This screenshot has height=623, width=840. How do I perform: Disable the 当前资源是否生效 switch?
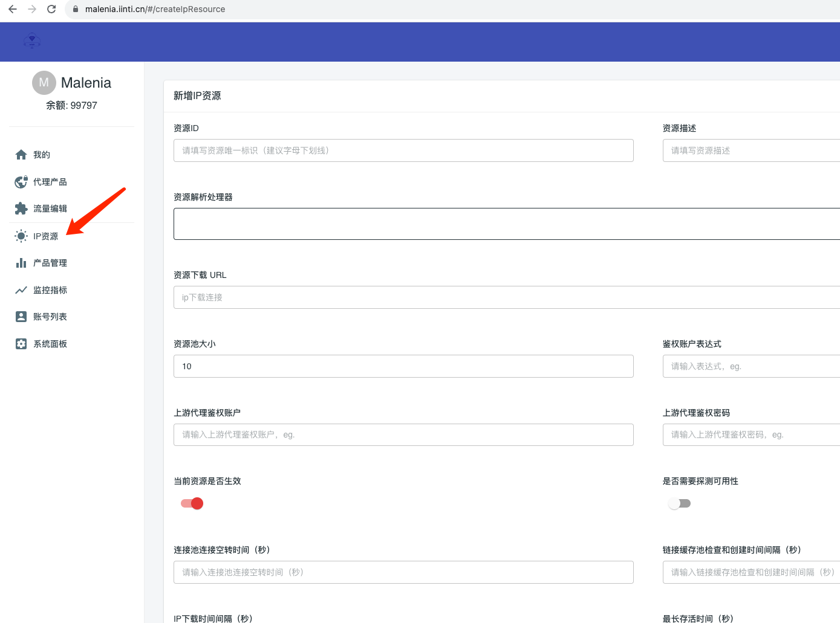point(191,503)
